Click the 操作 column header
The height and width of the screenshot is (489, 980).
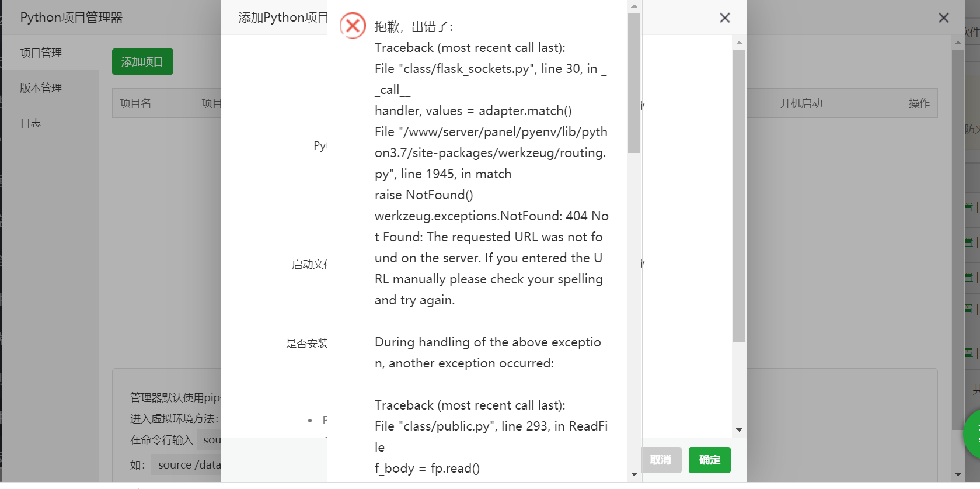pyautogui.click(x=919, y=103)
